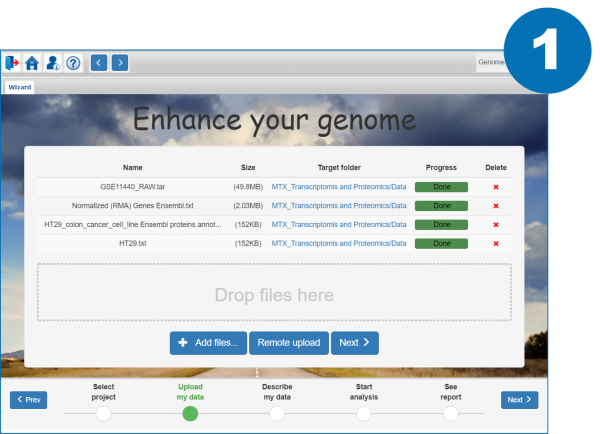The image size is (600, 434).
Task: Click the toolbar forward arrow button
Action: pyautogui.click(x=119, y=63)
